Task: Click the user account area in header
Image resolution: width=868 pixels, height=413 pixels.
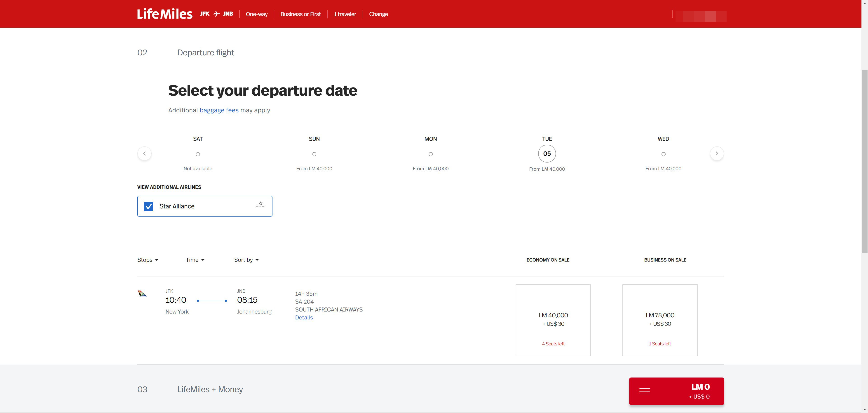Action: [701, 16]
